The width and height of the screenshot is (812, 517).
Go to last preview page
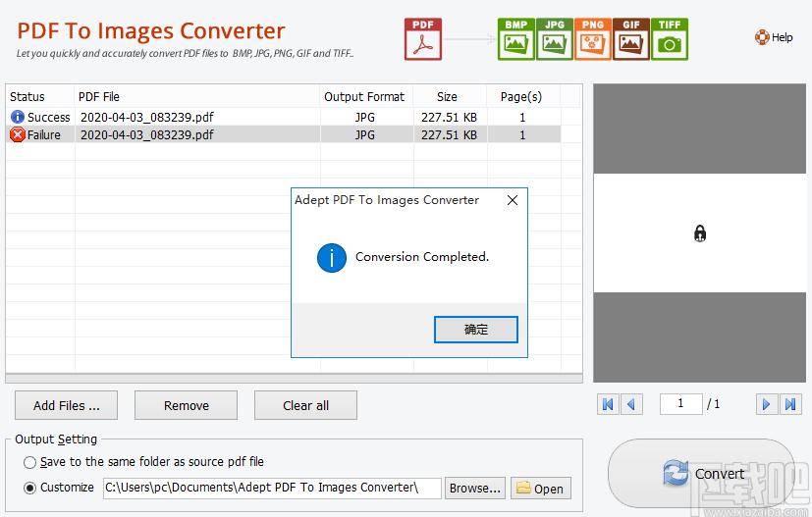pos(790,404)
